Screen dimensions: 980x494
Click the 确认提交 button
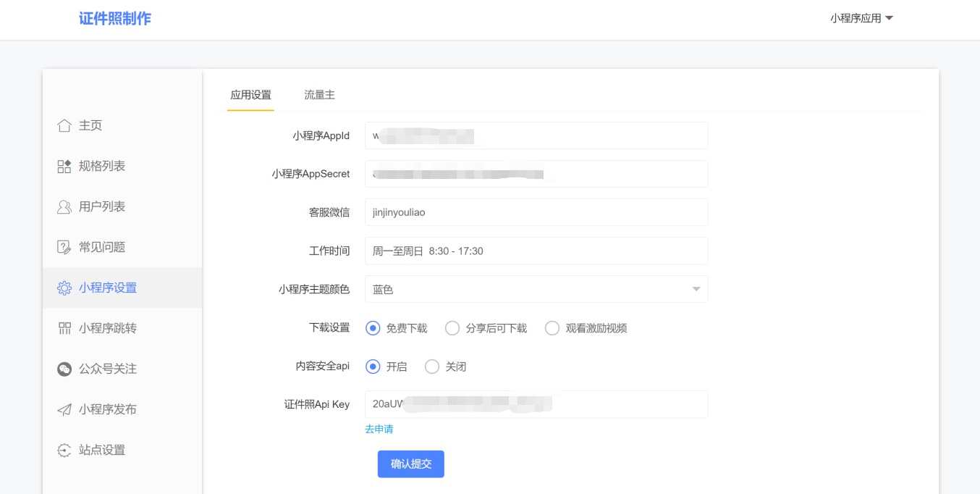tap(411, 464)
